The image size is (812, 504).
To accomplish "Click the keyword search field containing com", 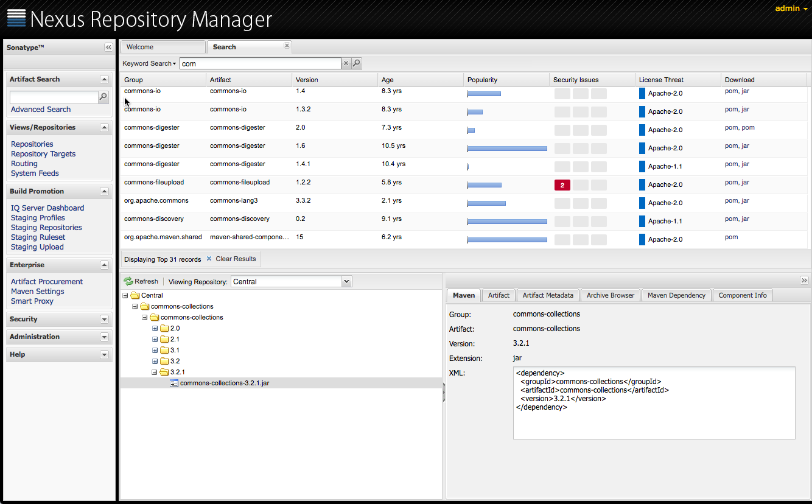I will pos(260,63).
